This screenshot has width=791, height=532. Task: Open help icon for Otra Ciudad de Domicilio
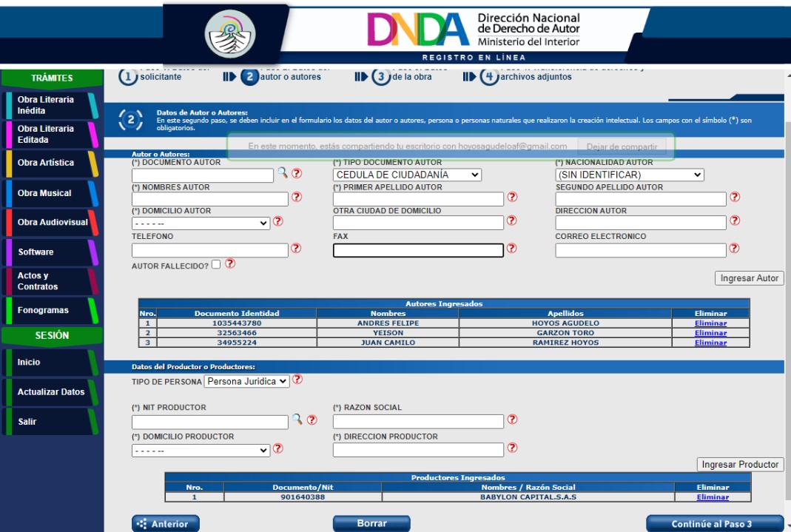click(x=511, y=220)
